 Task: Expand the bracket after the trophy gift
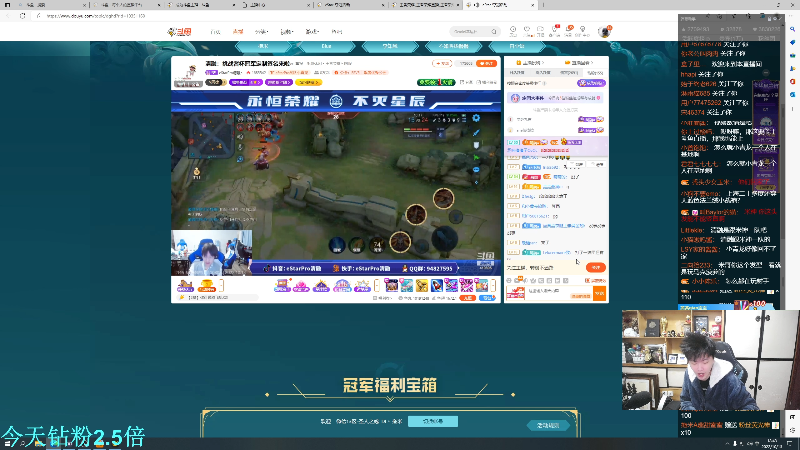[221, 286]
